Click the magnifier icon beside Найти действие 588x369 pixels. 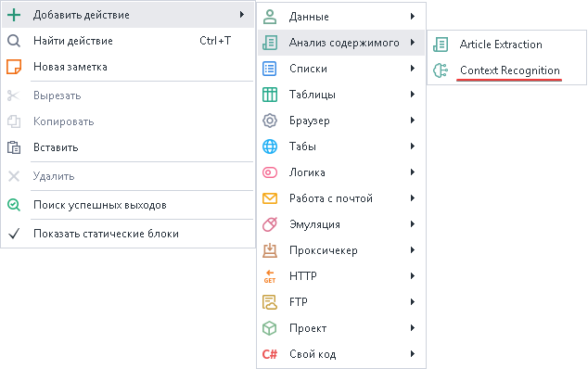14,41
